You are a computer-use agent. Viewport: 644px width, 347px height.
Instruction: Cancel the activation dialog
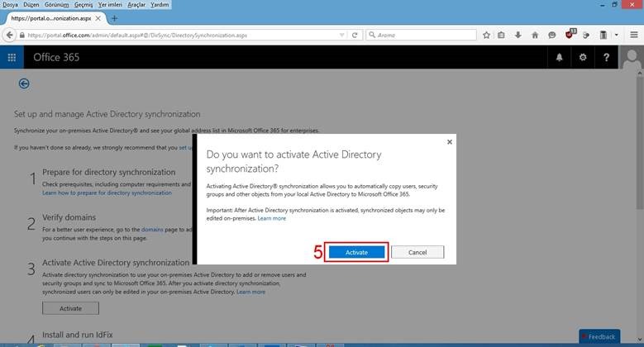coord(417,252)
